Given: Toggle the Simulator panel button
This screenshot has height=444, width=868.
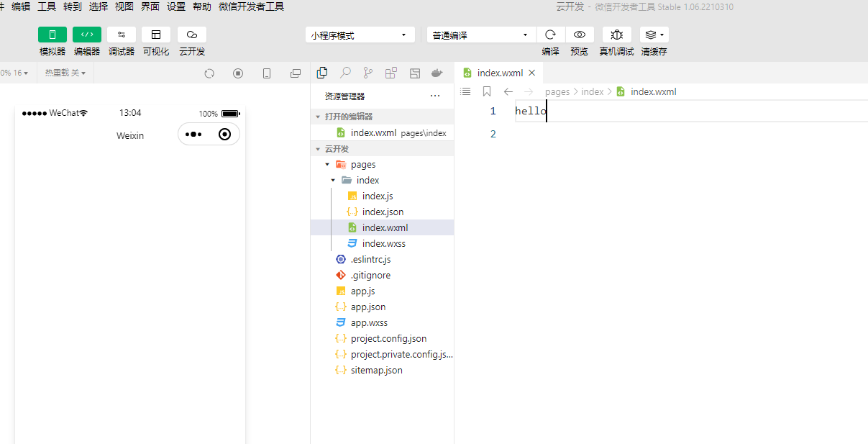Looking at the screenshot, I should (52, 35).
